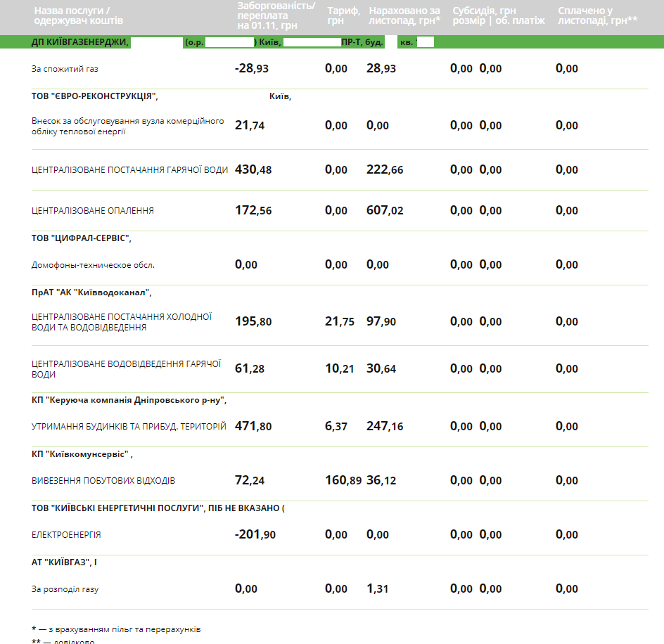This screenshot has width=664, height=644.
Task: Click the waste removal debt 72,24
Action: pyautogui.click(x=250, y=480)
